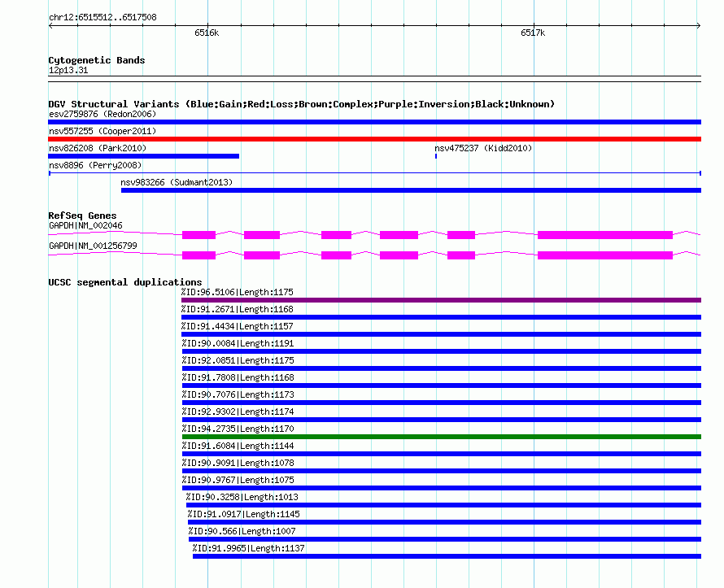Click the %ID:90.9091|Length:1078 label
The image size is (724, 588).
pos(238,463)
